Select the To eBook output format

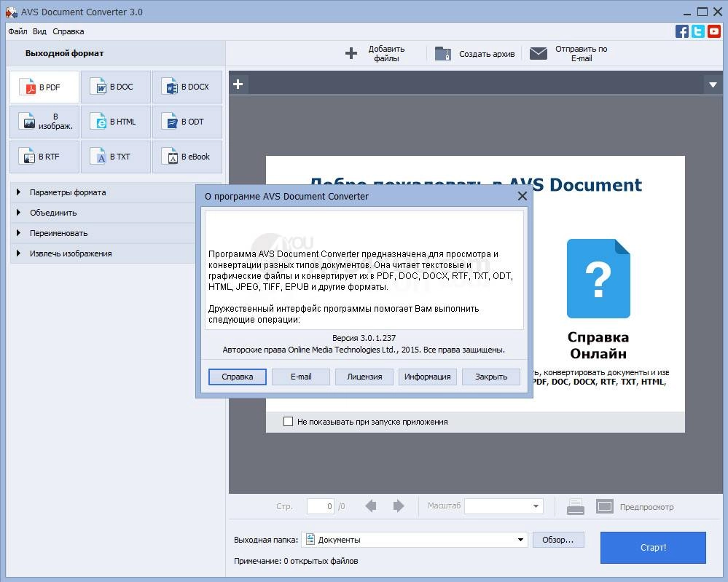click(187, 157)
